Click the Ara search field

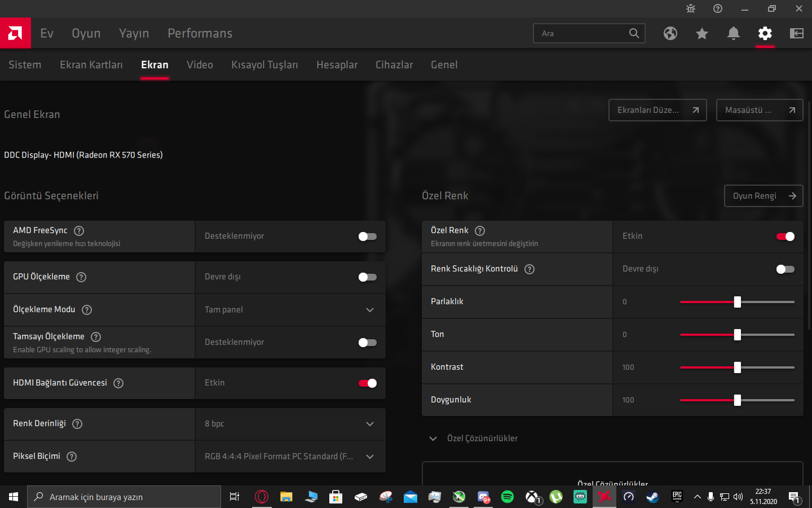[x=589, y=33]
